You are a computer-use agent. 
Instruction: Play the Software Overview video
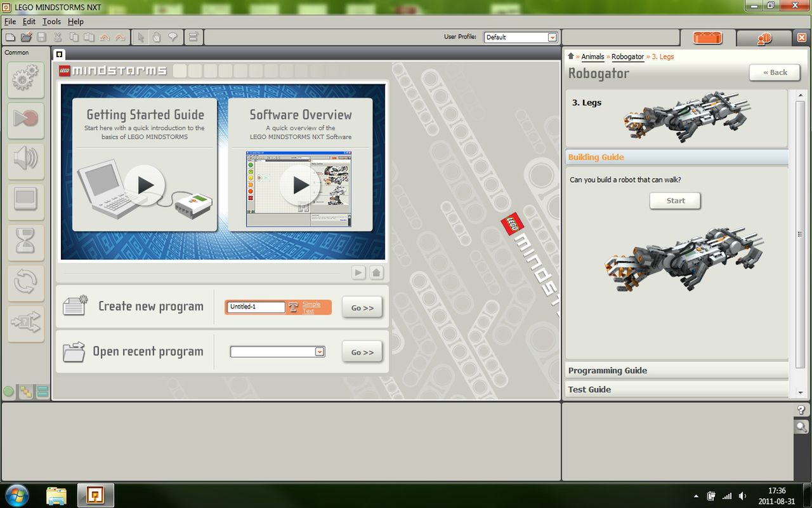pyautogui.click(x=300, y=185)
